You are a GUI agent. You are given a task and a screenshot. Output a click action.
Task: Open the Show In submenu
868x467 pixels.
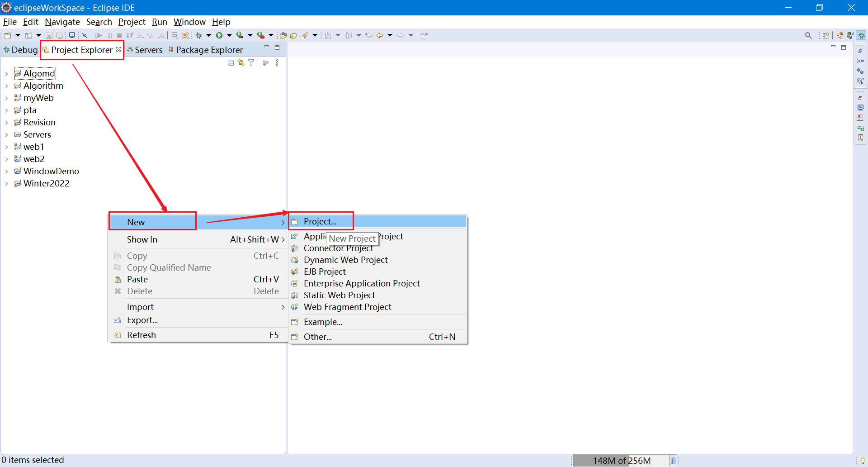coord(198,239)
